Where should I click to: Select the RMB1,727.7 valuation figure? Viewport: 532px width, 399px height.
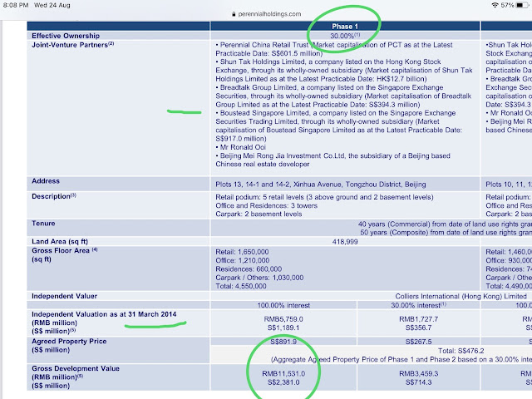coord(418,319)
